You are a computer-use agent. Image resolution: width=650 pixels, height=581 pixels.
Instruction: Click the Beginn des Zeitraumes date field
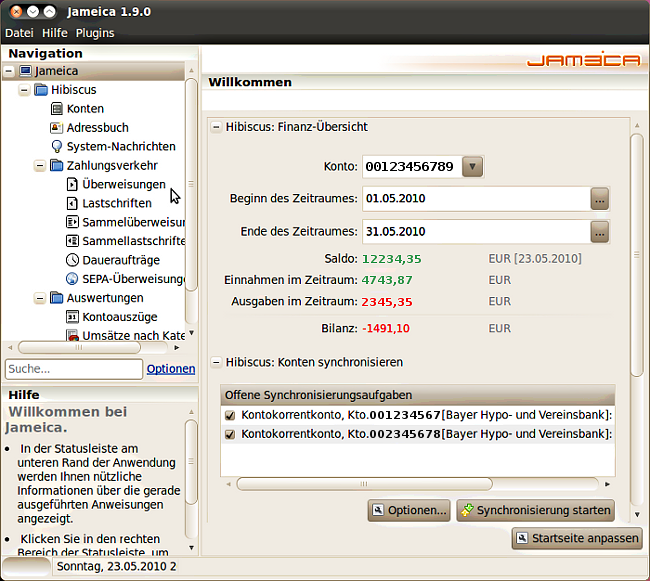click(476, 199)
